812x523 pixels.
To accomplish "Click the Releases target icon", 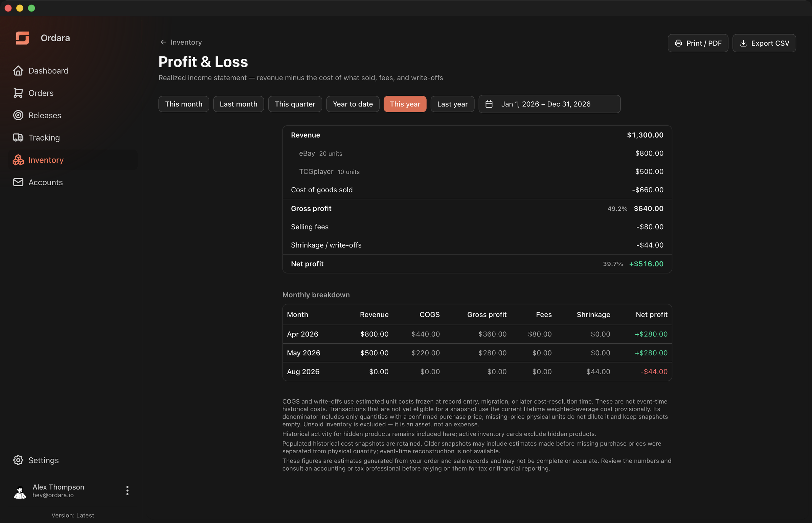I will pyautogui.click(x=18, y=115).
